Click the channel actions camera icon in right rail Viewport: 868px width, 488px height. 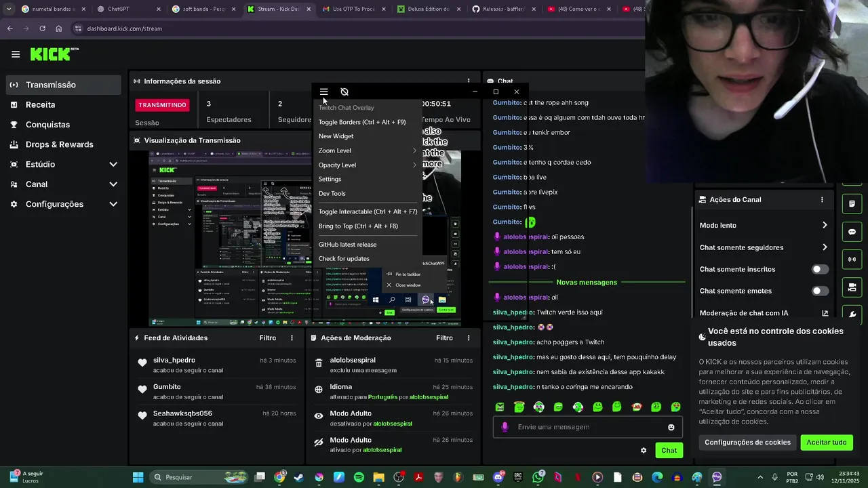pos(852,287)
